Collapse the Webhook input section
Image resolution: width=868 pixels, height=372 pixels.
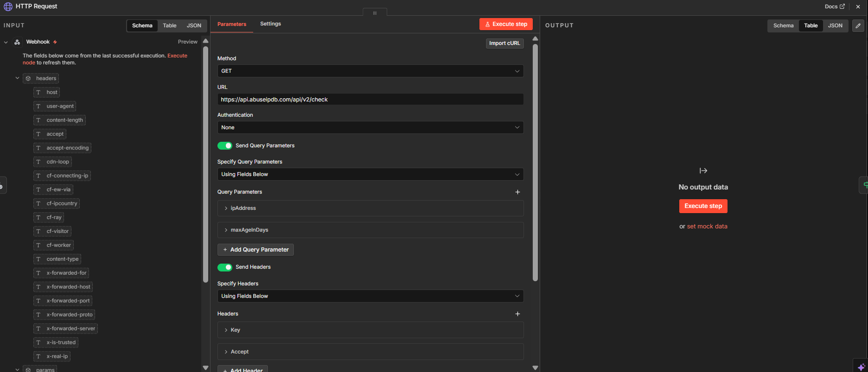pos(6,42)
